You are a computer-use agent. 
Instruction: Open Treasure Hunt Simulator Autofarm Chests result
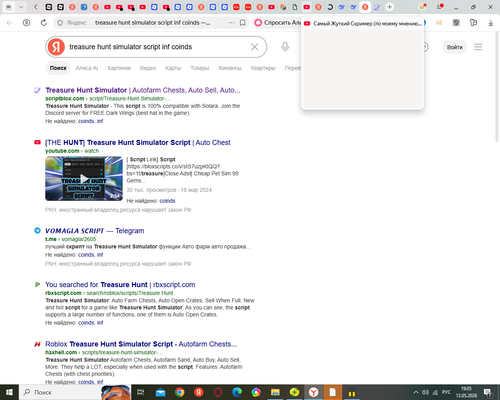tap(143, 90)
